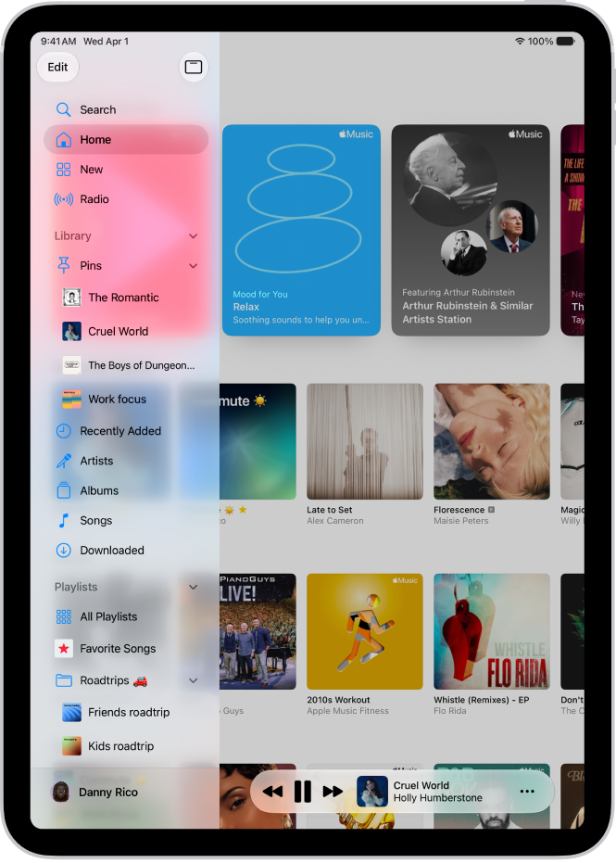Skip to the next track
This screenshot has width=616, height=863.
coord(333,792)
